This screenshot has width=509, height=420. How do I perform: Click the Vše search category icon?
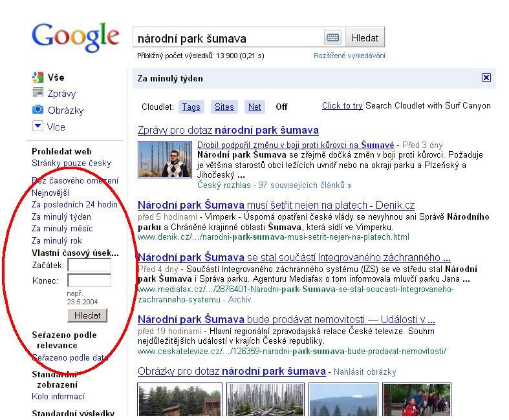pyautogui.click(x=38, y=78)
